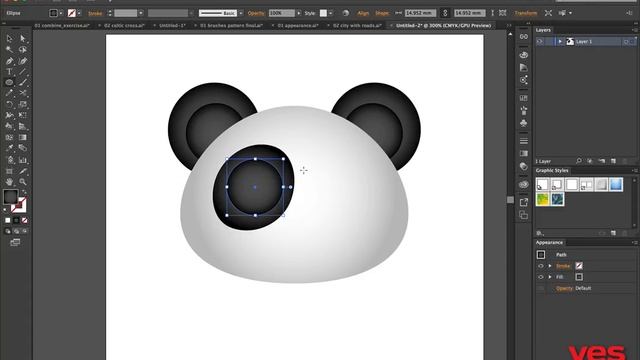The height and width of the screenshot is (360, 640).
Task: Click the width value field 14.952 mm
Action: 420,13
